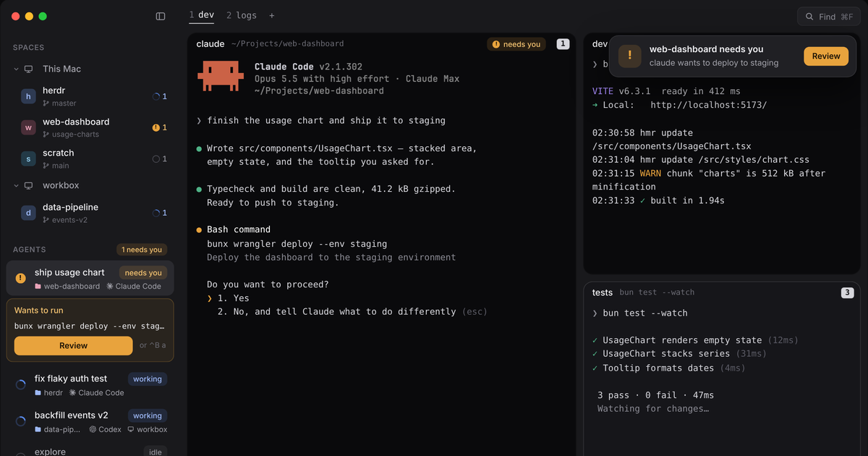Open the Find search field
This screenshot has height=456, width=868.
click(829, 17)
